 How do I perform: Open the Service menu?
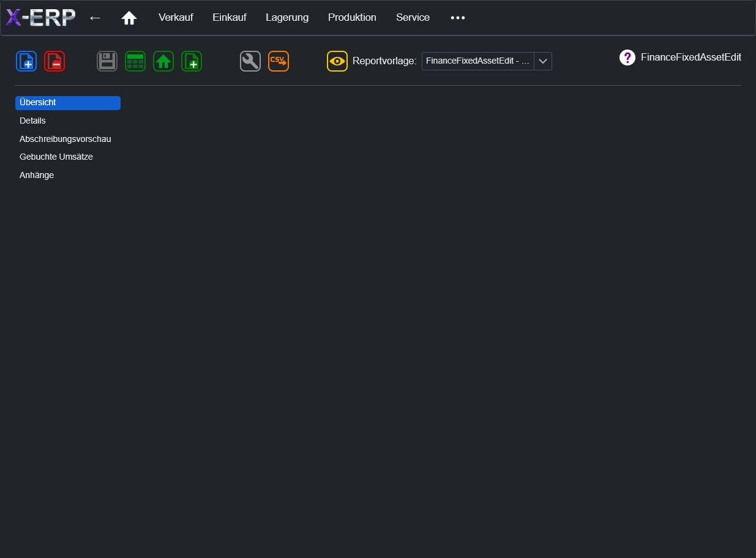click(x=413, y=18)
